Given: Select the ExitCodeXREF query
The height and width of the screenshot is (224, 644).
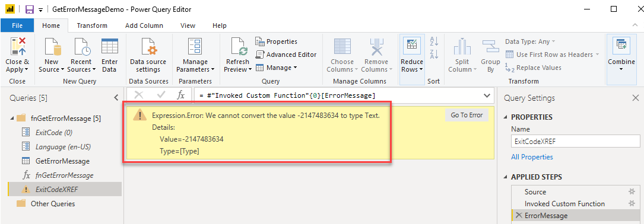Looking at the screenshot, I should click(65, 189).
